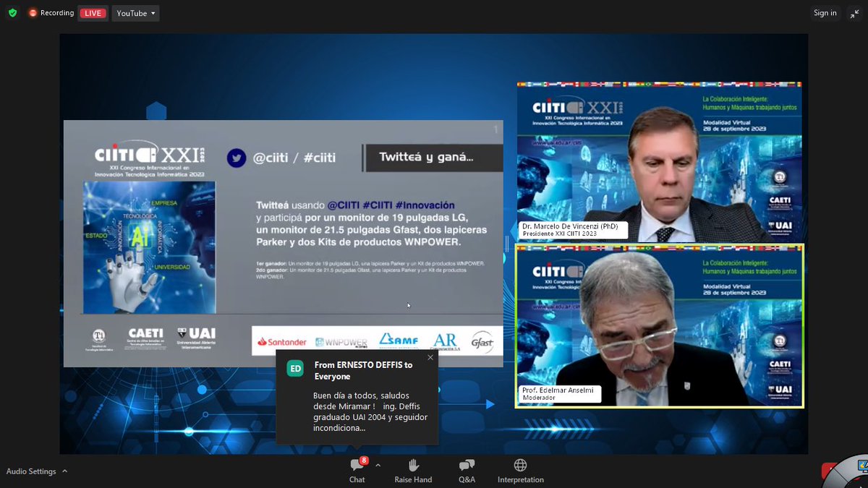Open the Interpretation globe icon

(520, 465)
